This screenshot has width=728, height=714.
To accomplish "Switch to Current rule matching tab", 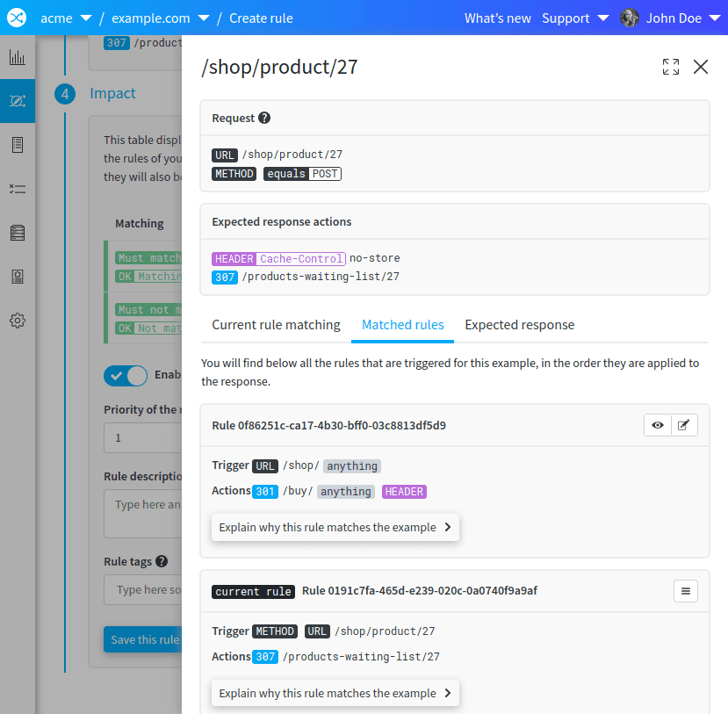I will point(276,324).
